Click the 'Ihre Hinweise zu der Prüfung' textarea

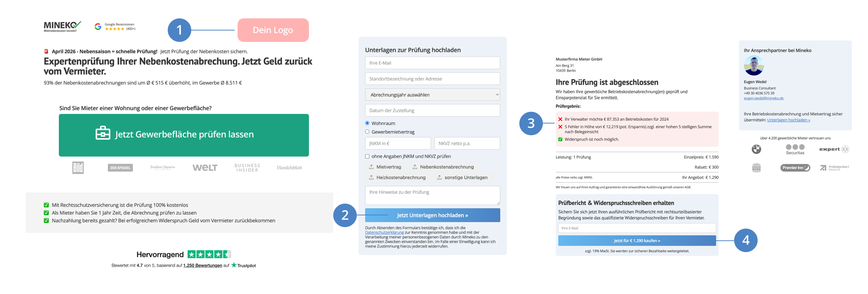(x=433, y=195)
